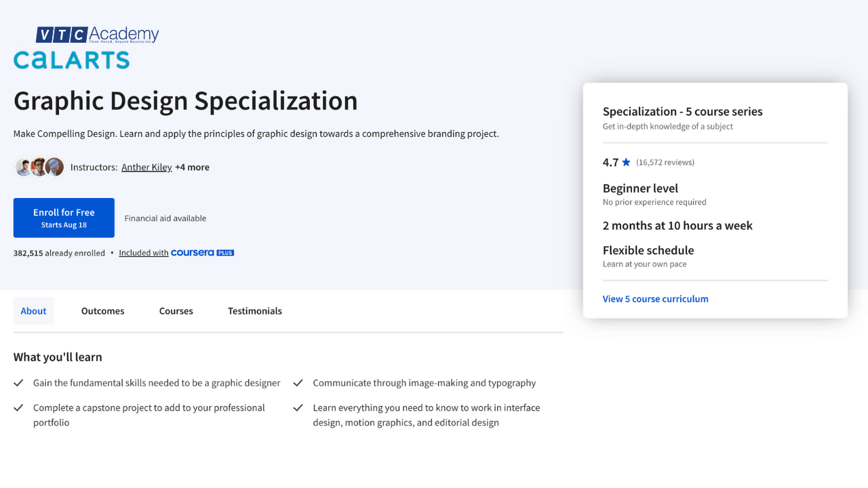Click checkmark next to typography learning point
The image size is (868, 488).
tap(298, 382)
